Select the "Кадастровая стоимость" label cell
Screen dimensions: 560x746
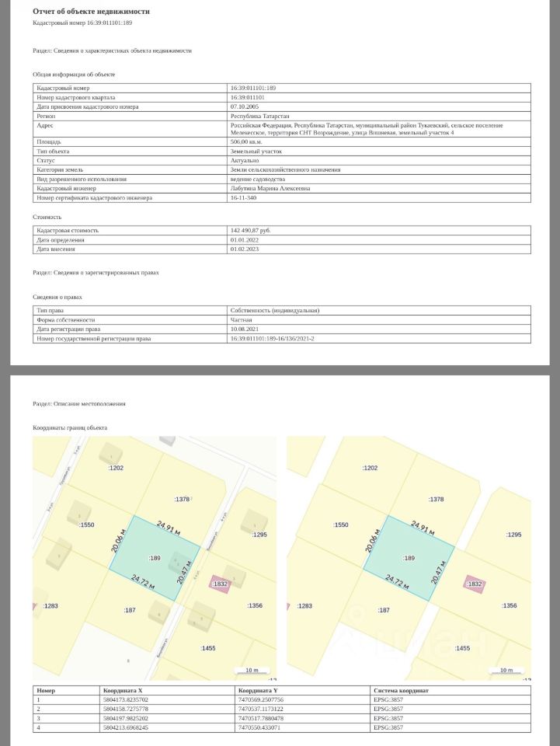coord(130,230)
